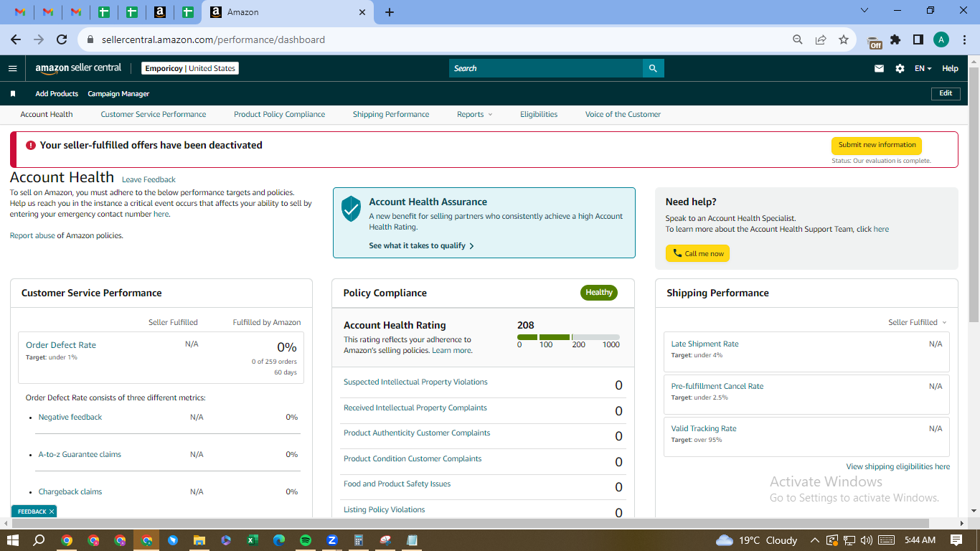The height and width of the screenshot is (551, 980).
Task: Open the Eligibilities tab
Action: (x=539, y=115)
